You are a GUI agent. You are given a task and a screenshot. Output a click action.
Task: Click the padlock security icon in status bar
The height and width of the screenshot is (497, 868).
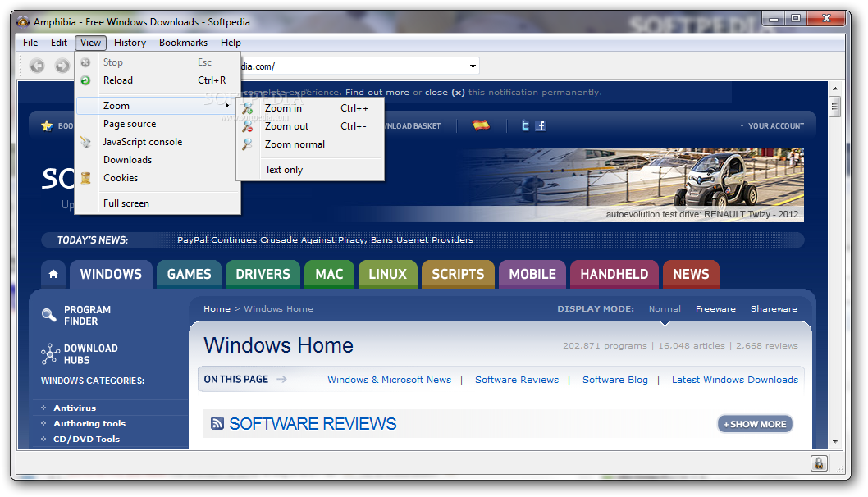[x=819, y=463]
